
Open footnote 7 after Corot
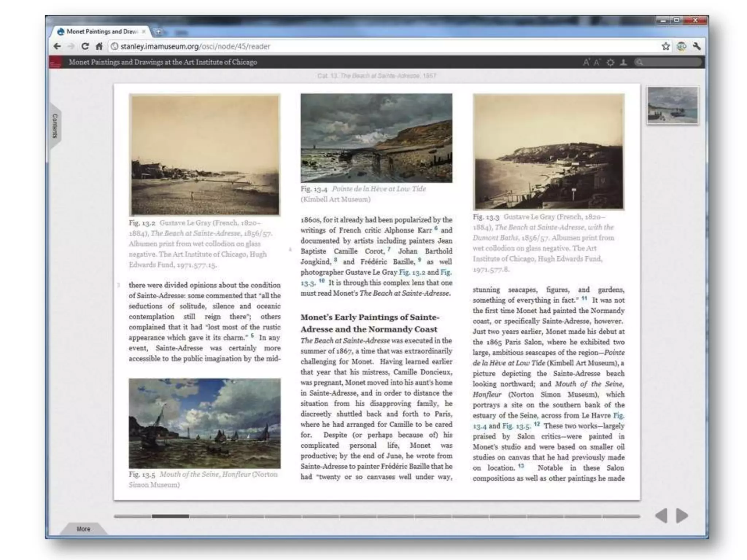click(x=389, y=249)
